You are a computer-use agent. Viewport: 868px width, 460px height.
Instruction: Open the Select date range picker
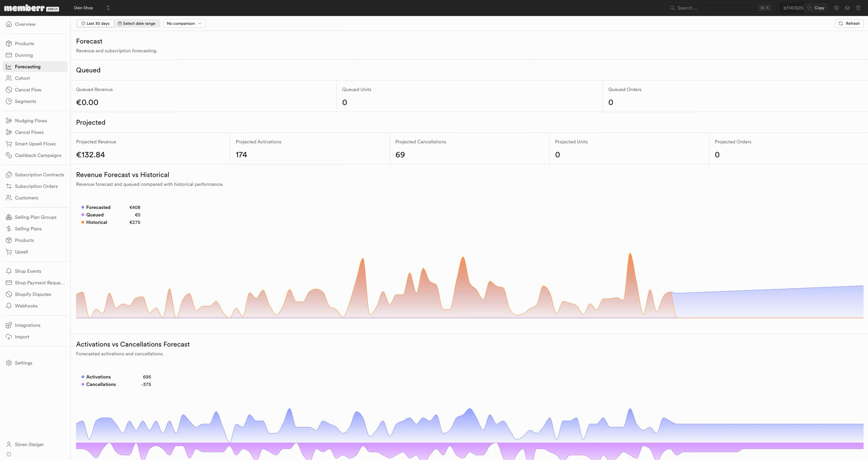coord(137,23)
